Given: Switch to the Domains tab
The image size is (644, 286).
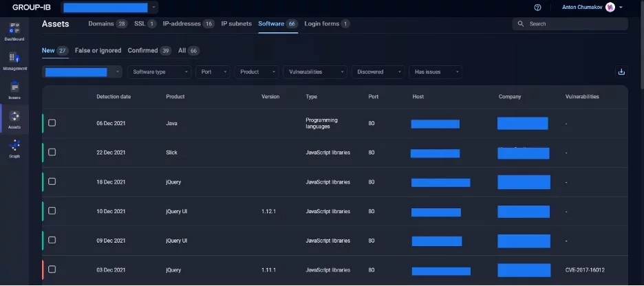Looking at the screenshot, I should [x=107, y=23].
